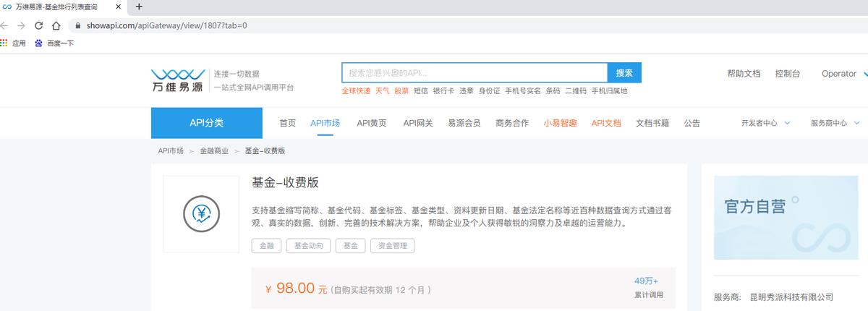Click the padlock site info icon

tap(78, 25)
